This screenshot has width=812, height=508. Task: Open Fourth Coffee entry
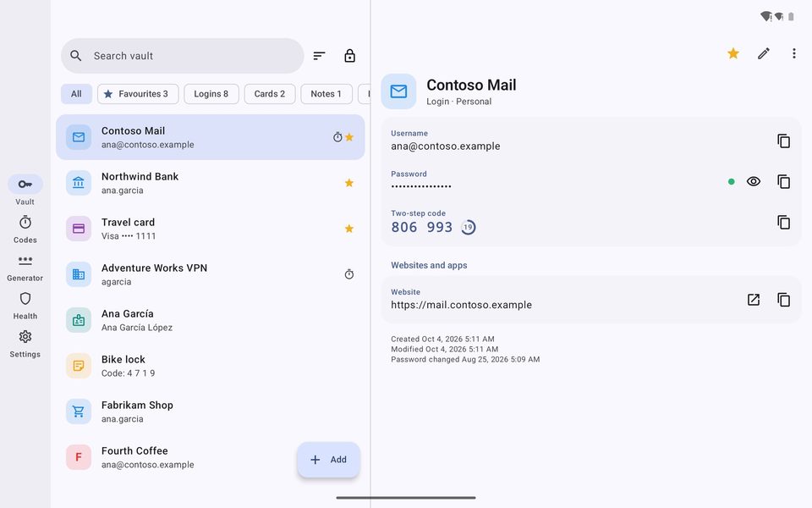pos(211,457)
